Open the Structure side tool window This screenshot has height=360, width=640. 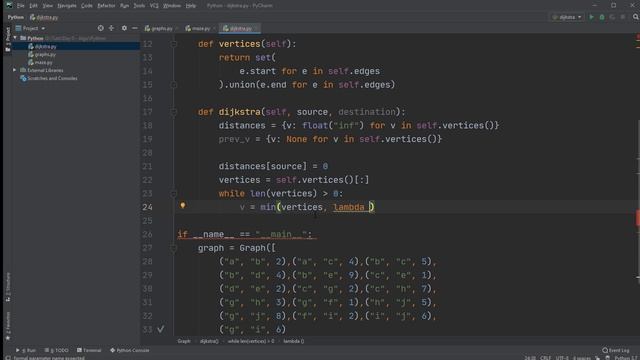click(x=8, y=287)
